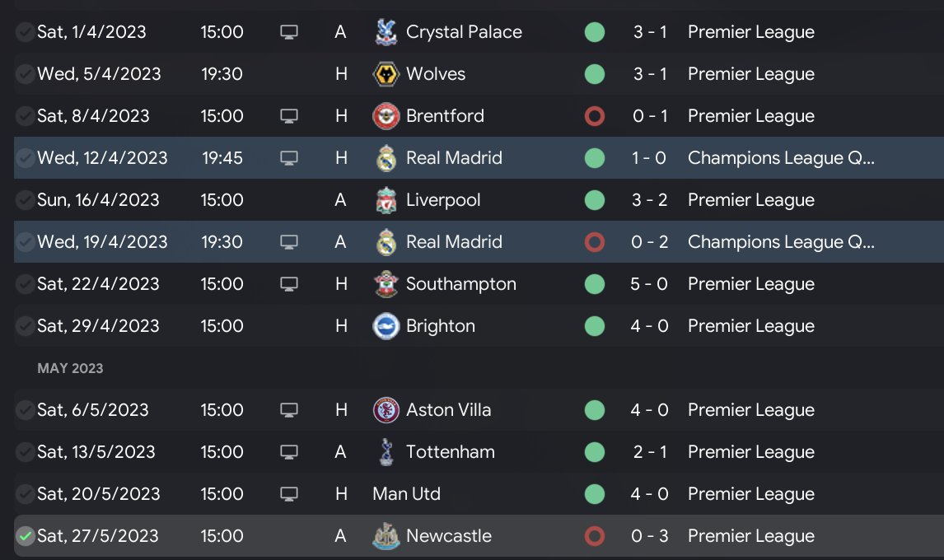Click the Wolves club badge
Viewport: 944px width, 560px height.
[385, 74]
